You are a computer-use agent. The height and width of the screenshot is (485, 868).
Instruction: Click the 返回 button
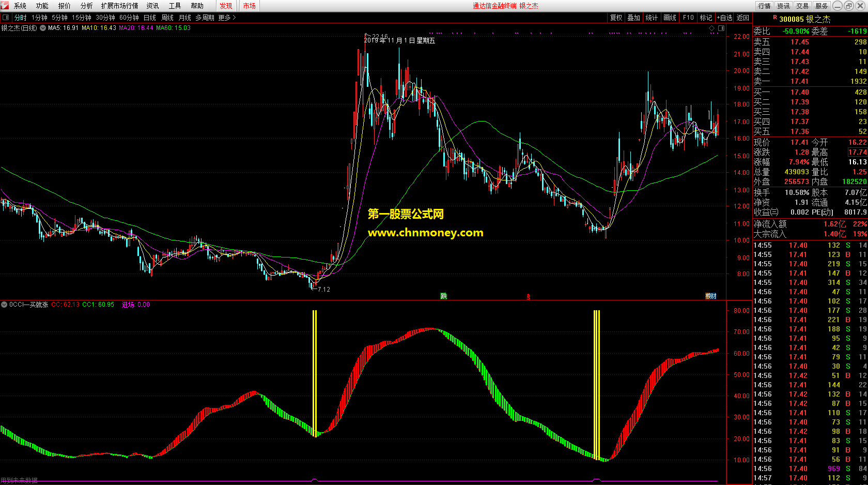point(743,18)
